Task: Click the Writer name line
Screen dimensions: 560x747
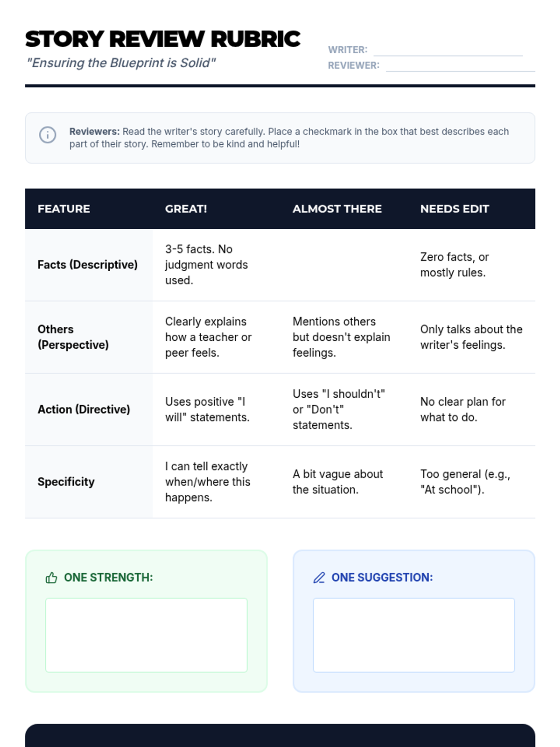Action: coord(448,50)
